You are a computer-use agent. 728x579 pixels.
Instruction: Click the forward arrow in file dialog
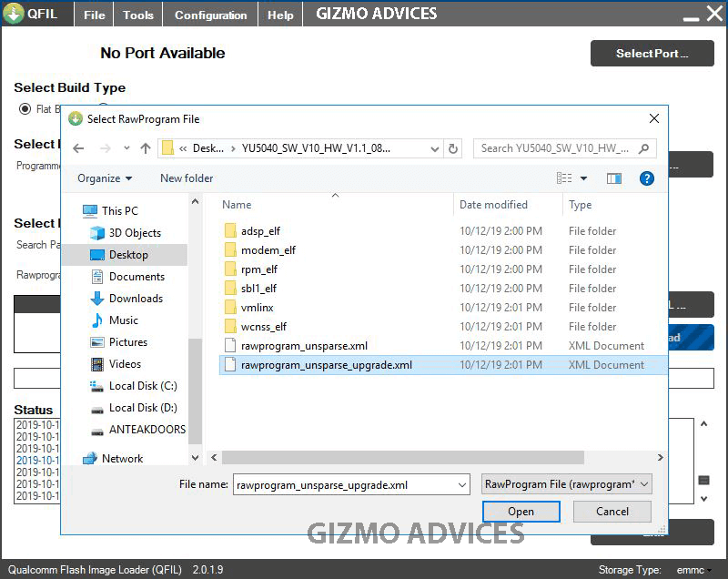coord(106,148)
